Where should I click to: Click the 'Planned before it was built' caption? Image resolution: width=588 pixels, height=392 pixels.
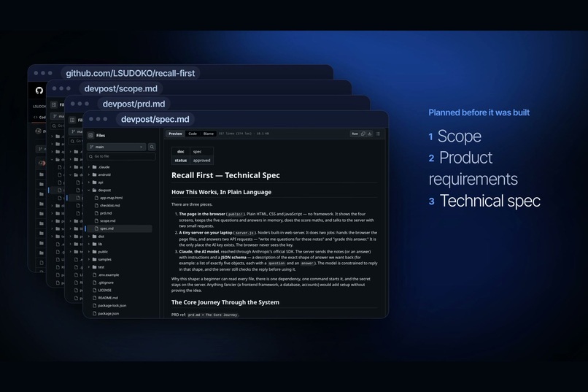pos(479,112)
